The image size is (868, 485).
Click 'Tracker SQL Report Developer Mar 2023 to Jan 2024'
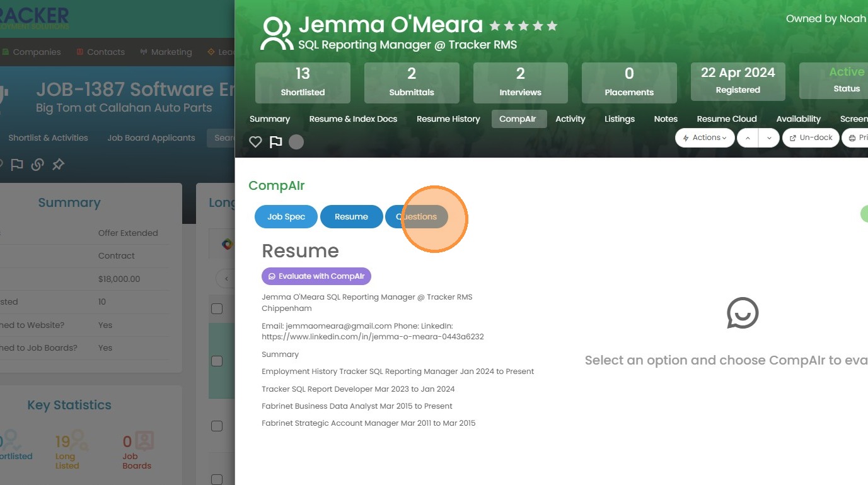point(358,389)
